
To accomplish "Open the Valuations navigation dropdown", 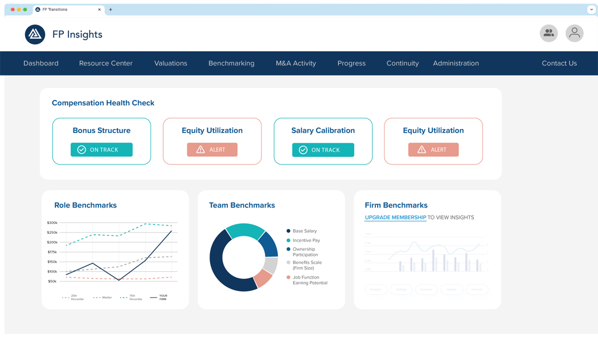I will tap(170, 63).
